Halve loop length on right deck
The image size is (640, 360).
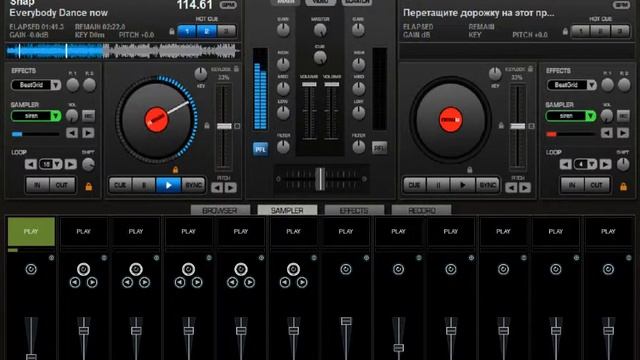click(x=565, y=164)
